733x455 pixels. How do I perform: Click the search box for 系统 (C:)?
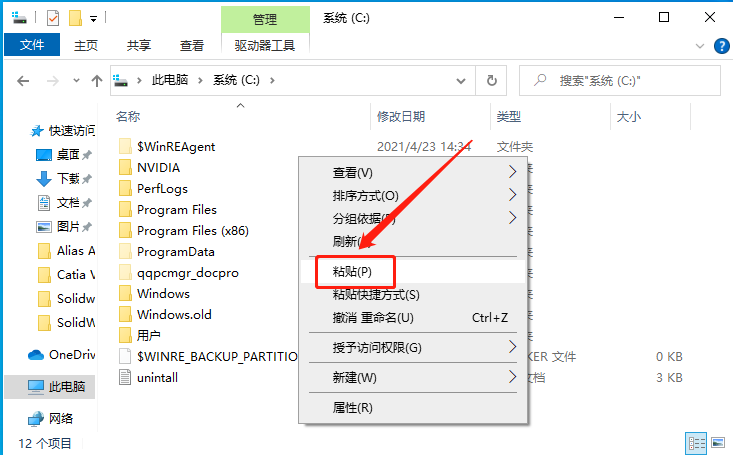point(619,81)
